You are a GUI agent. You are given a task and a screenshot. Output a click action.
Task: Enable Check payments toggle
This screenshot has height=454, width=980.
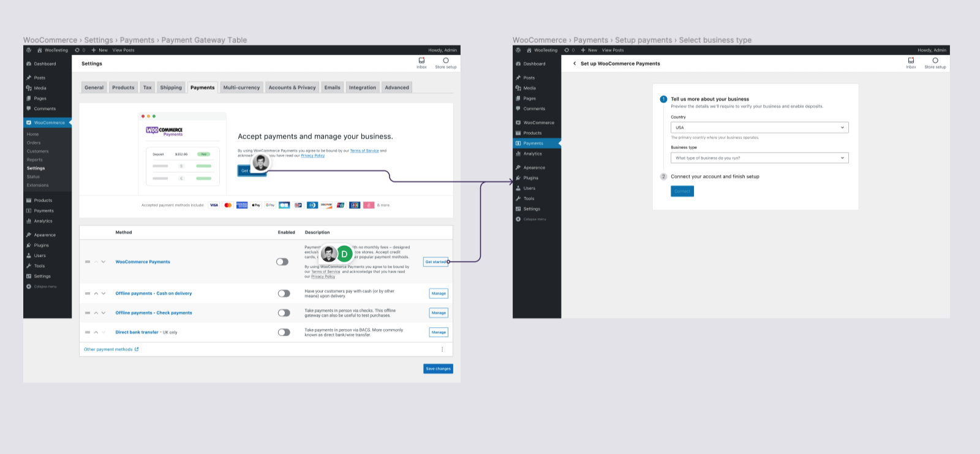284,313
